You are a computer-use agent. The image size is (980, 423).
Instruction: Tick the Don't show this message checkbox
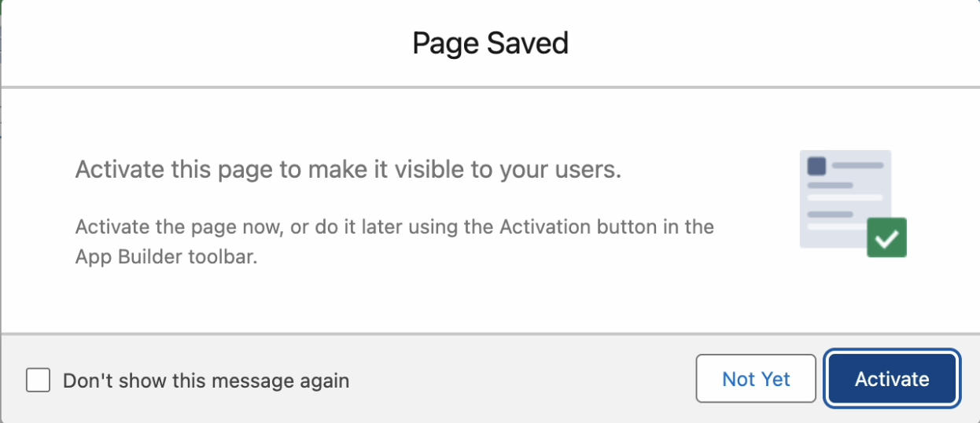[38, 381]
